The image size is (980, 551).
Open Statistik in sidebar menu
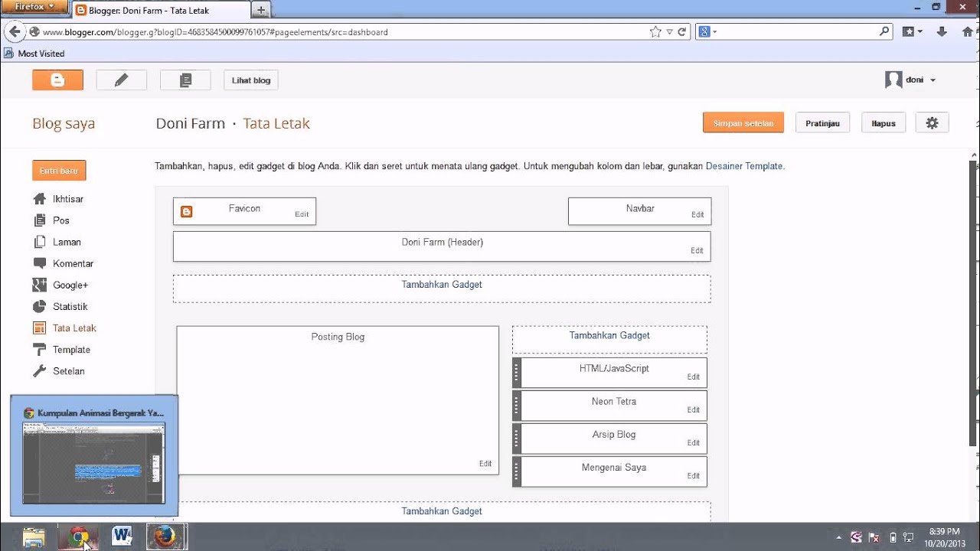tap(70, 306)
